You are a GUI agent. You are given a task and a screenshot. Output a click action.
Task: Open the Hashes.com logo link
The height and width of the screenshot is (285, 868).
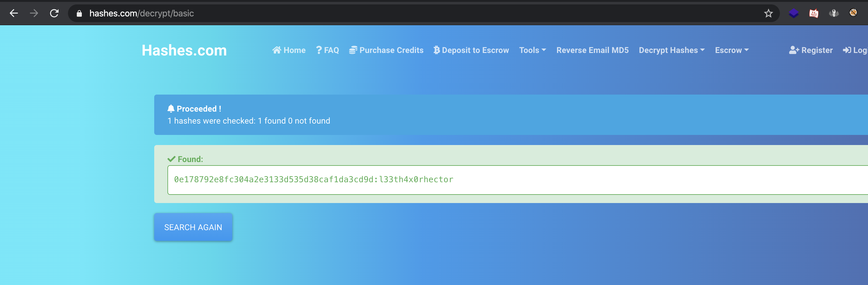click(x=184, y=50)
